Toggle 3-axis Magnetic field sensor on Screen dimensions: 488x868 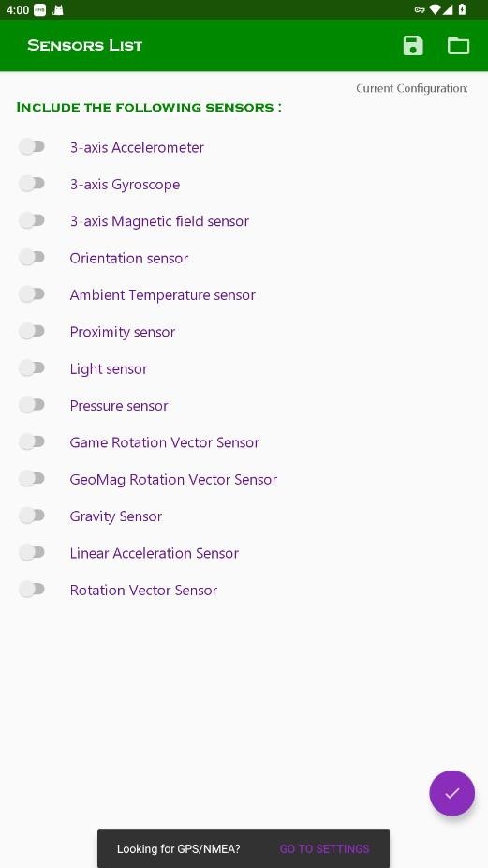coord(32,220)
